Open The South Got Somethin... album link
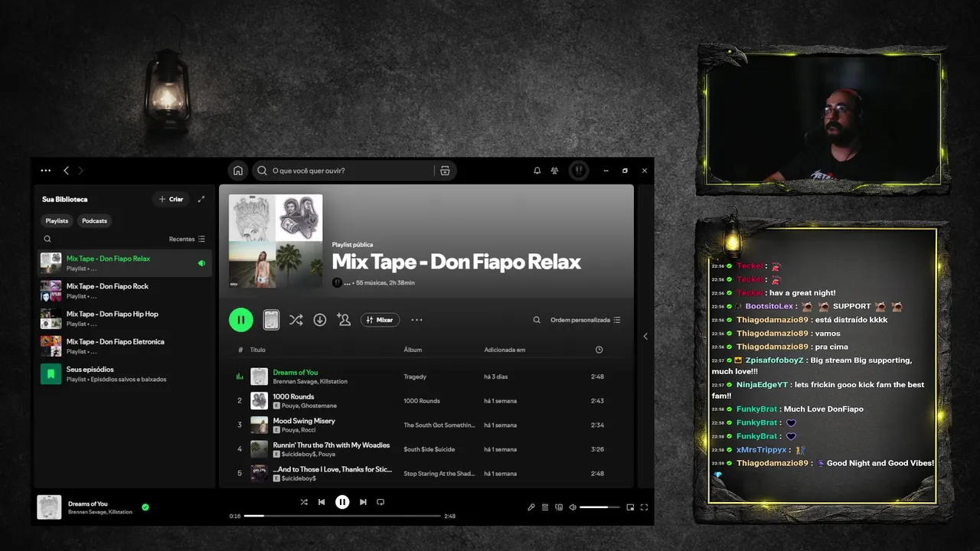This screenshot has width=980, height=551. click(439, 425)
